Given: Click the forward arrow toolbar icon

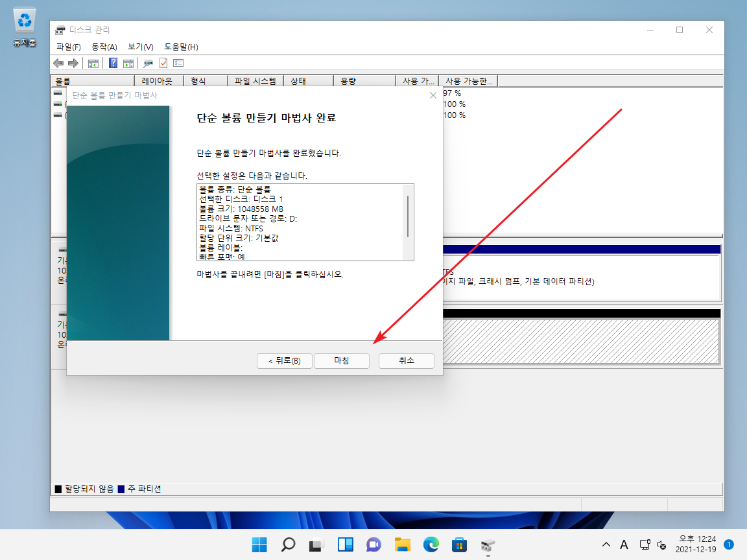Looking at the screenshot, I should click(73, 63).
